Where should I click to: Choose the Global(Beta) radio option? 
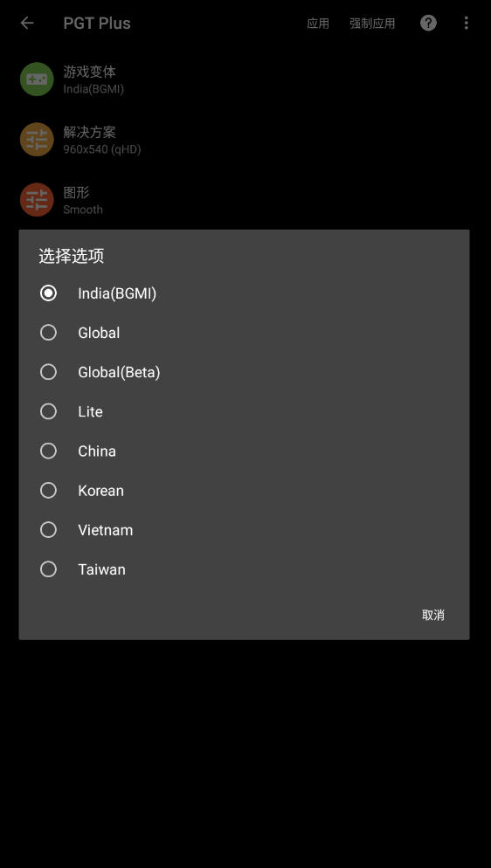[49, 372]
